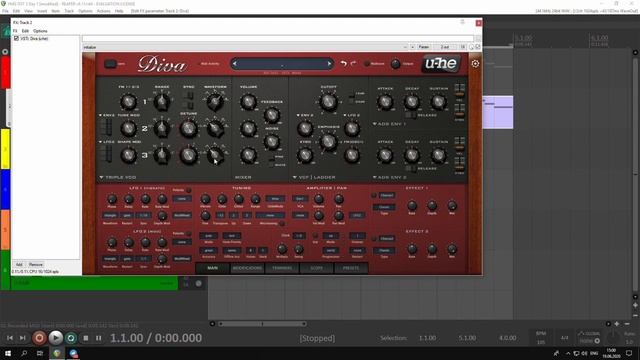Undo the last Diva parameter change

point(344,63)
